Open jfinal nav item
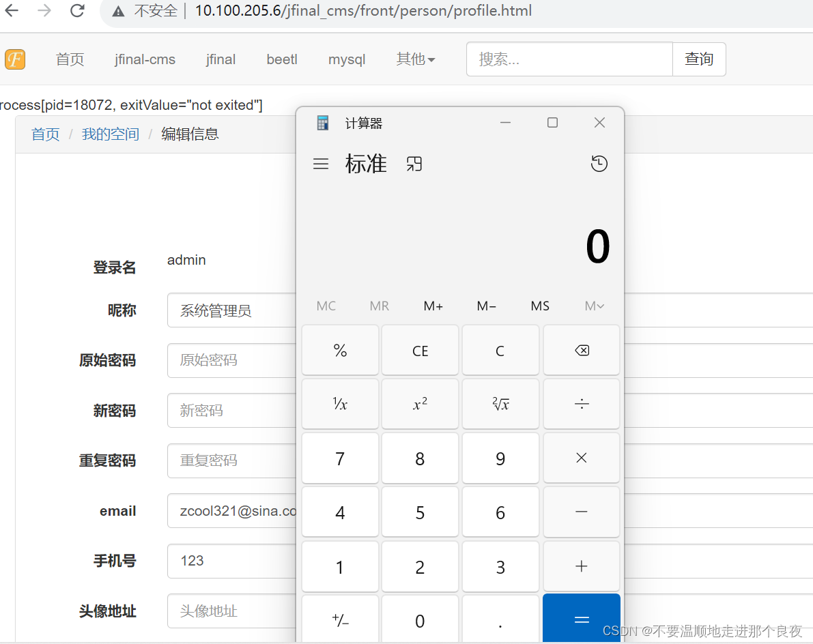Image resolution: width=813 pixels, height=644 pixels. tap(221, 59)
